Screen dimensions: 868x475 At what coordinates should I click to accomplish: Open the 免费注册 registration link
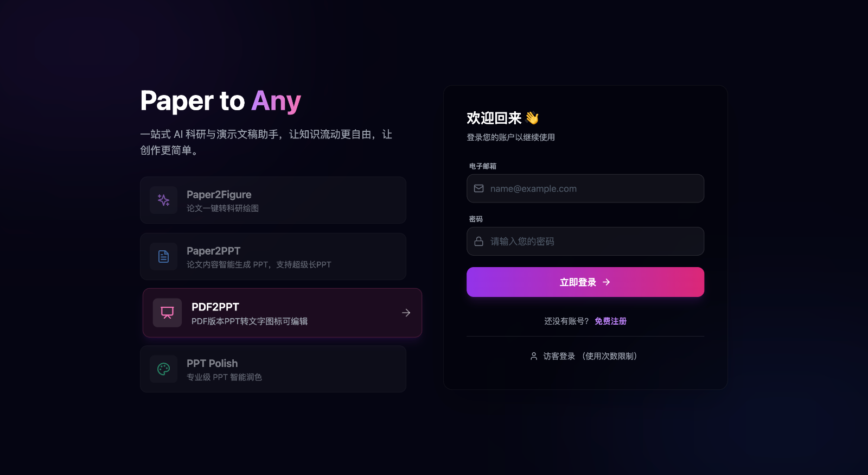610,321
